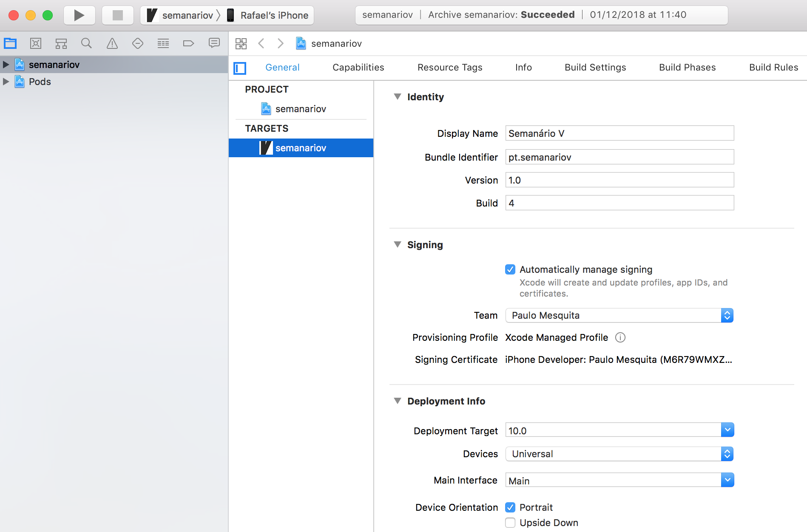Screen dimensions: 807x532
Task: Collapse the Signing section
Action: 398,245
